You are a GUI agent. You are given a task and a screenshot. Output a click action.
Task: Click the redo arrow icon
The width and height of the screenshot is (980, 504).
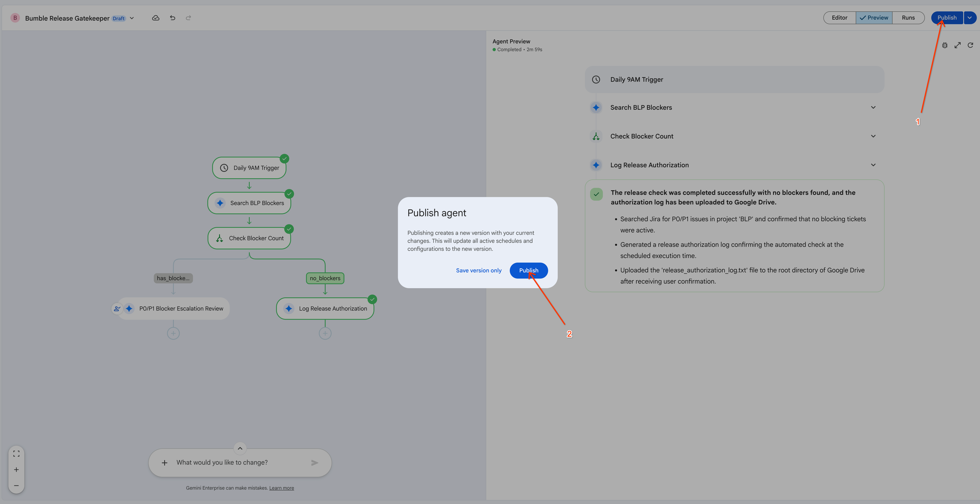tap(188, 18)
